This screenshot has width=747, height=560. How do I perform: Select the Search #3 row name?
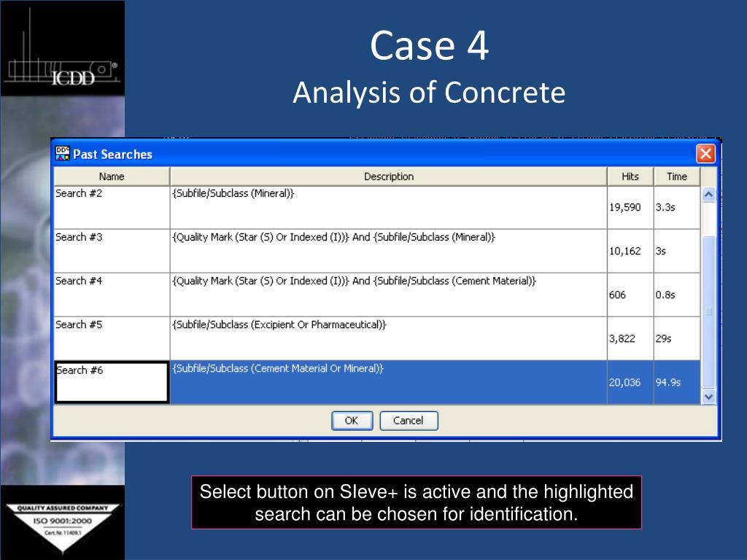112,251
